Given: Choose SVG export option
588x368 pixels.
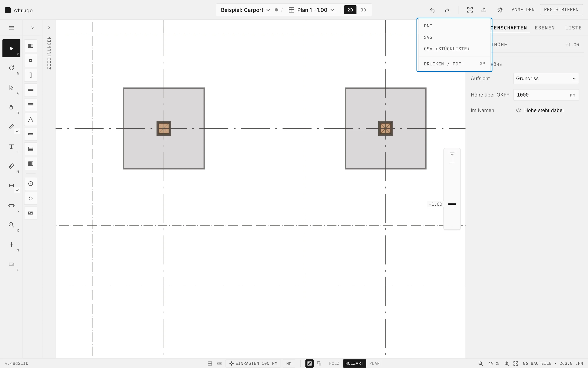Looking at the screenshot, I should pos(454,37).
